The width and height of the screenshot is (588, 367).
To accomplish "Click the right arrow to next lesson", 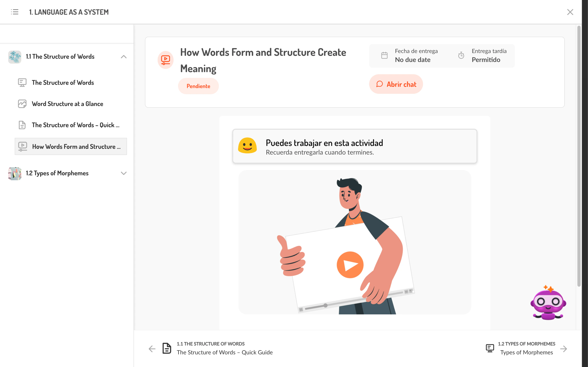I will (563, 349).
